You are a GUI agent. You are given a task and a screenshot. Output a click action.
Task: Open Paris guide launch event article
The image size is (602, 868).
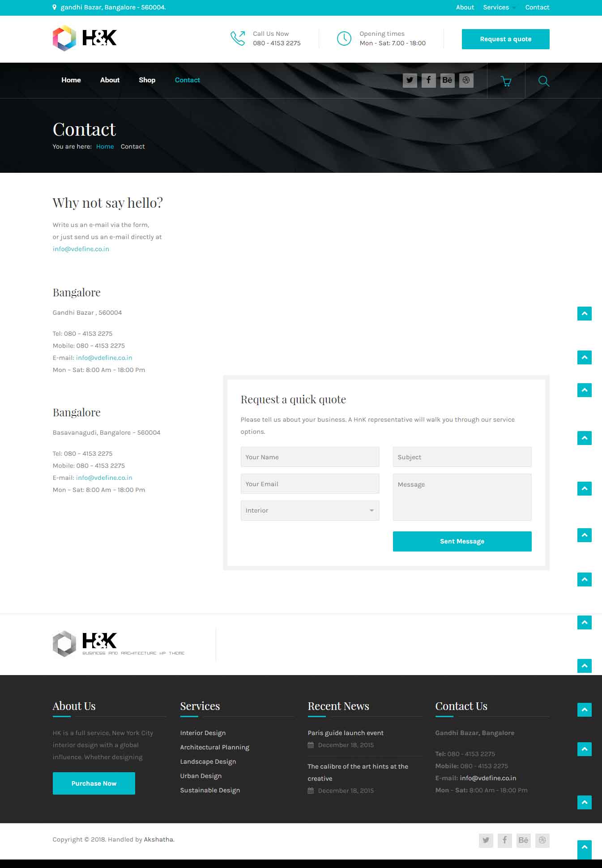(345, 733)
